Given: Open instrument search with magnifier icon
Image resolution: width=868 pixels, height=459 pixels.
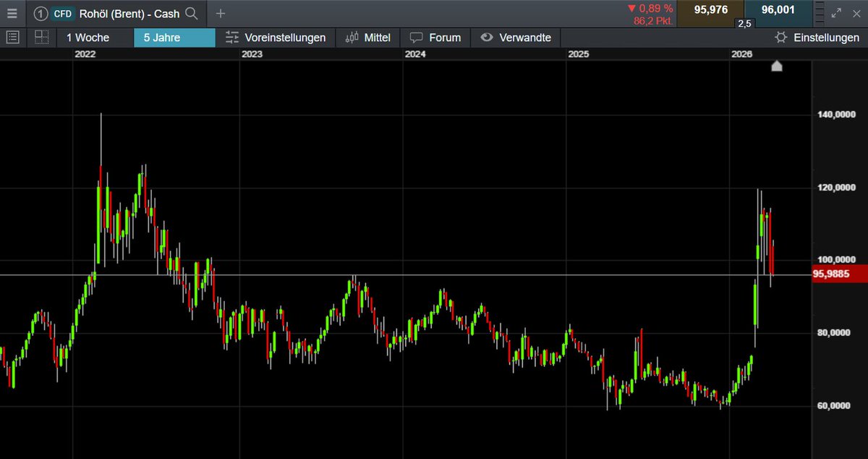Looking at the screenshot, I should pos(191,13).
